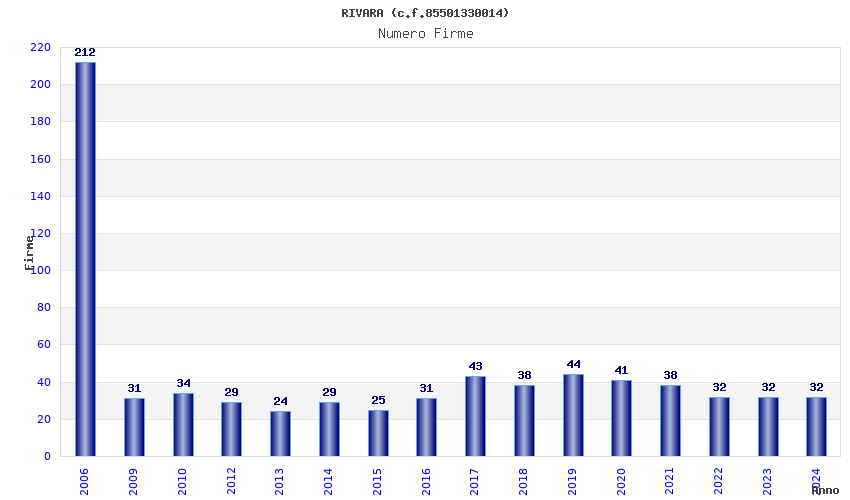This screenshot has width=850, height=500.
Task: Click the x-axis label '2014'
Action: 328,482
